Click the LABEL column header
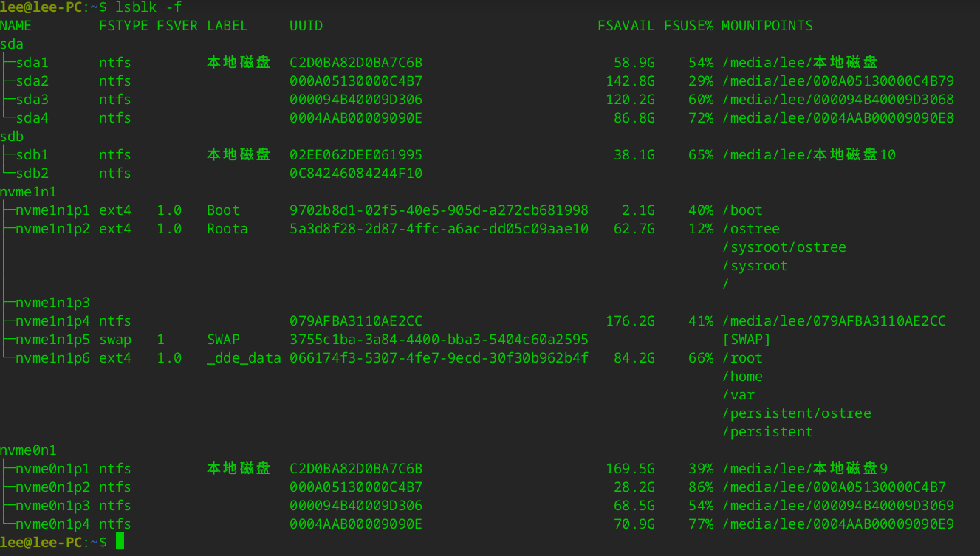This screenshot has height=556, width=980. (x=227, y=26)
